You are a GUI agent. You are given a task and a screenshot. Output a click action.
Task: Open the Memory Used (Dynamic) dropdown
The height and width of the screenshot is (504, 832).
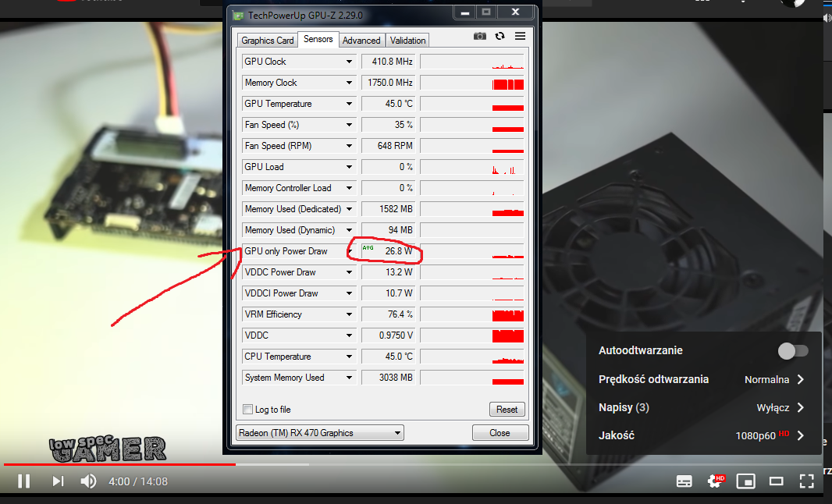(349, 230)
